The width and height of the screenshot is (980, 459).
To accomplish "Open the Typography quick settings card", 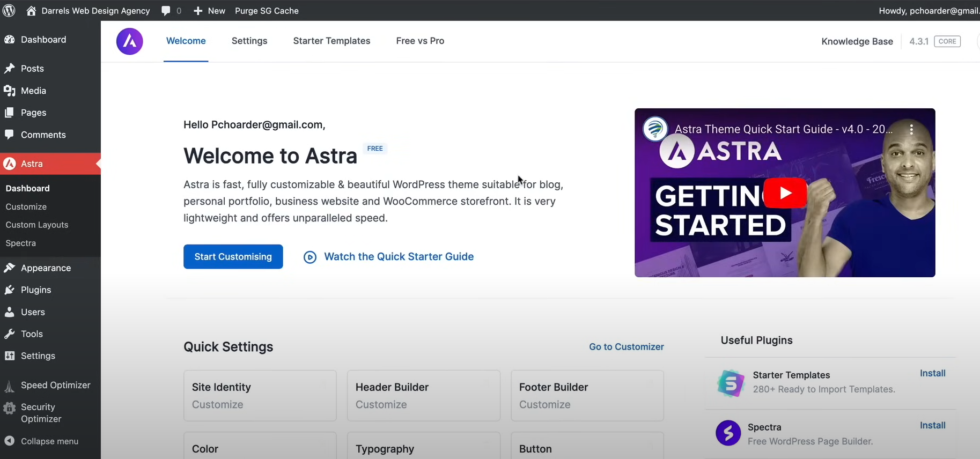I will [424, 446].
